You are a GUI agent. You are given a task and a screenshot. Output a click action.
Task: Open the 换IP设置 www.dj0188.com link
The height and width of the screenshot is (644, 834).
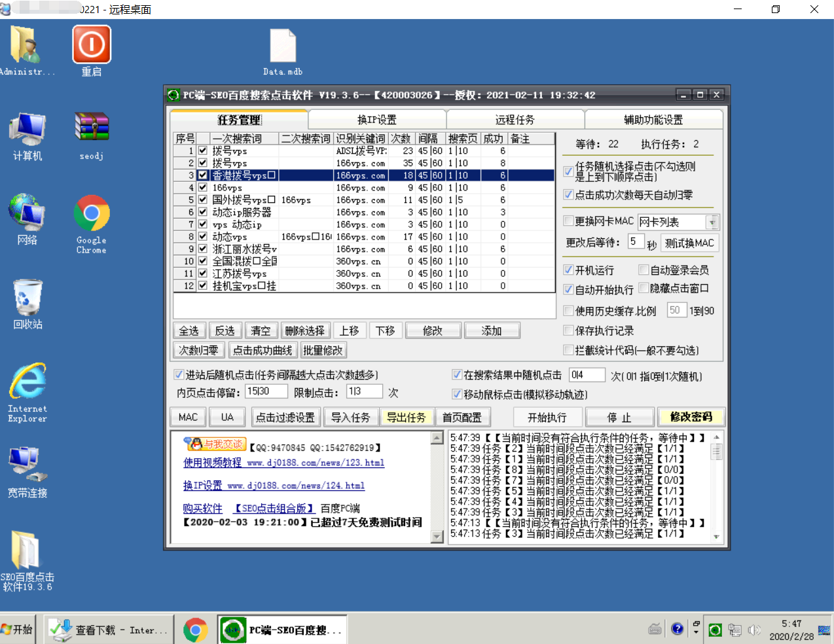point(274,486)
